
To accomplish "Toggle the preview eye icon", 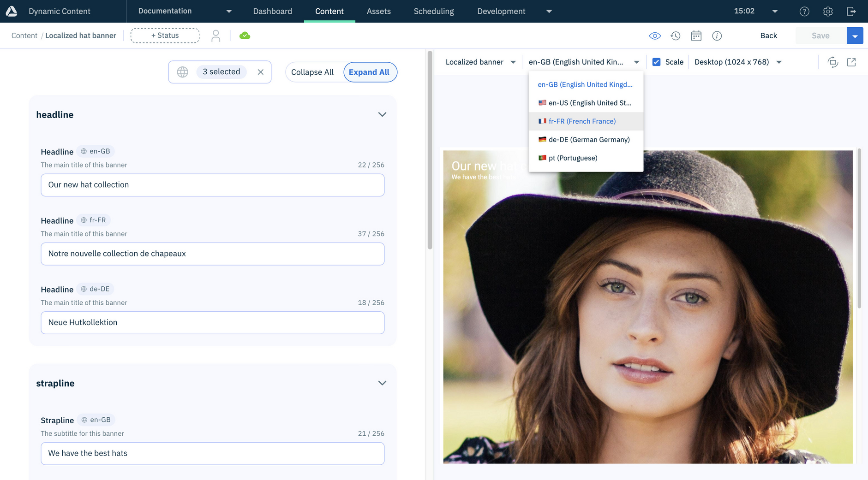I will [x=655, y=36].
